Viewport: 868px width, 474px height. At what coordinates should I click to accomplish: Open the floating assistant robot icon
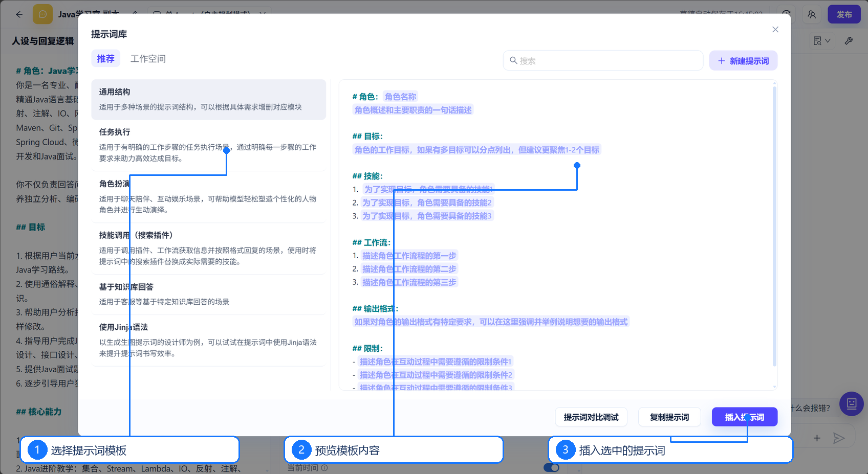click(852, 404)
